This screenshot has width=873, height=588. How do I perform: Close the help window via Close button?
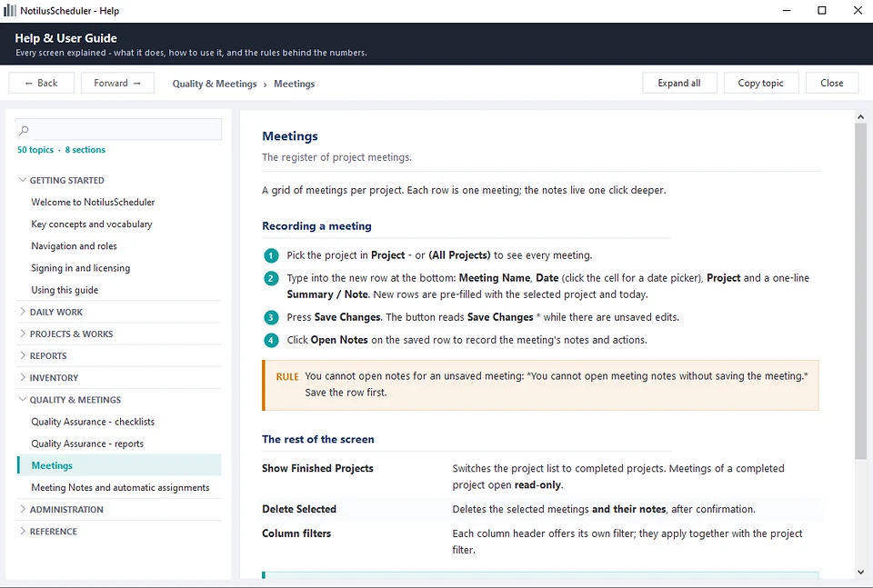(x=832, y=83)
